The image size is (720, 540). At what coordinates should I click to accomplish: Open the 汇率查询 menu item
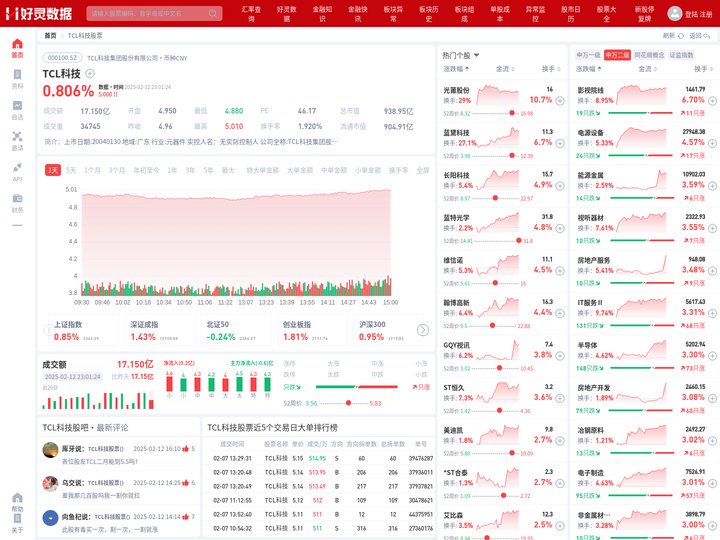(x=251, y=14)
